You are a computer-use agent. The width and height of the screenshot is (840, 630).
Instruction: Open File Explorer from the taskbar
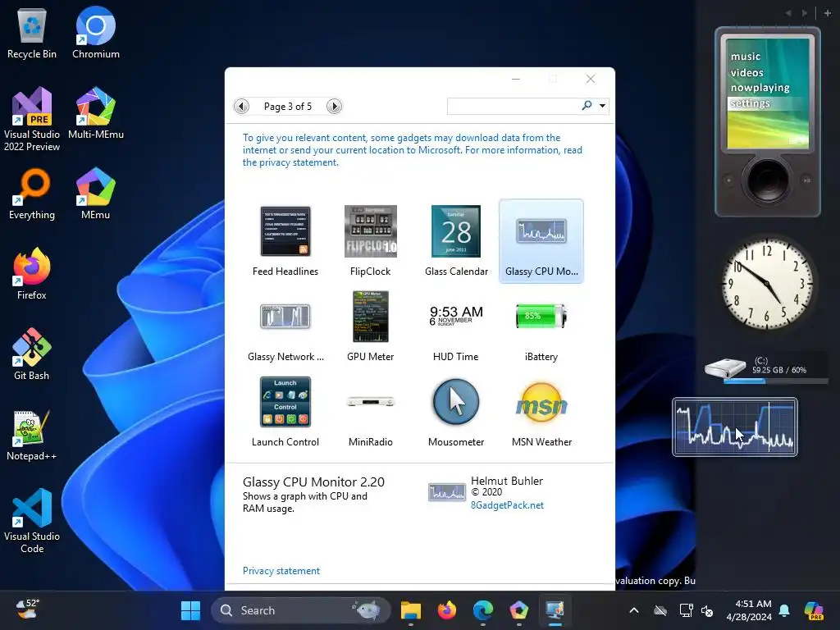coord(411,610)
